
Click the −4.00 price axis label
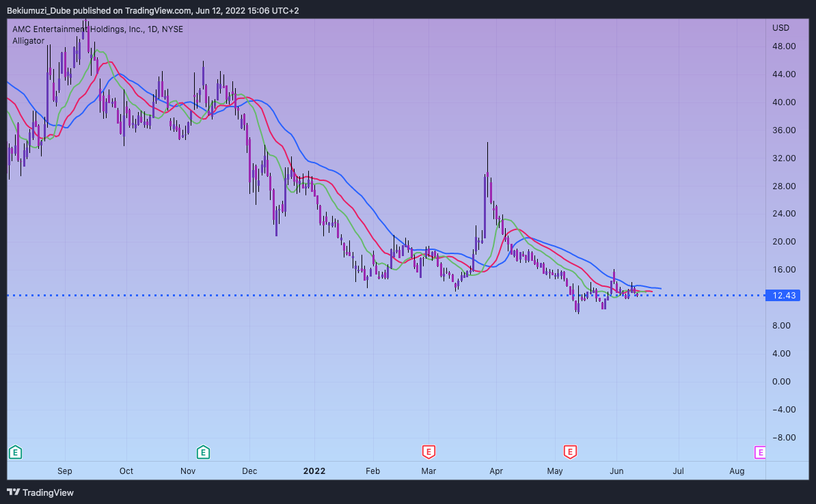(x=784, y=409)
